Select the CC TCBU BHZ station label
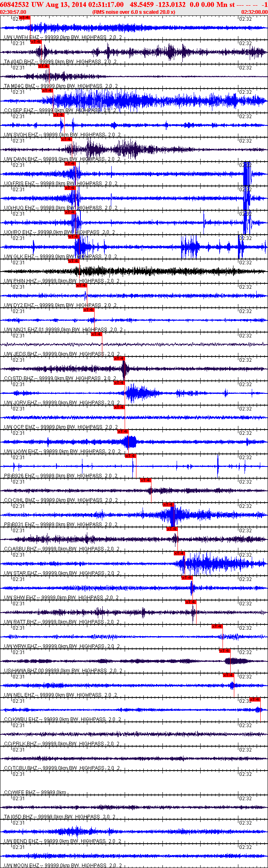The height and width of the screenshot is (868, 268). 62,768
